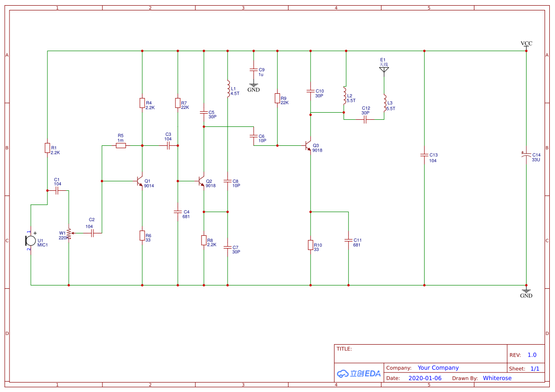Click the "2020-01-06" date value
Image resolution: width=555 pixels, height=392 pixels.
pos(425,378)
